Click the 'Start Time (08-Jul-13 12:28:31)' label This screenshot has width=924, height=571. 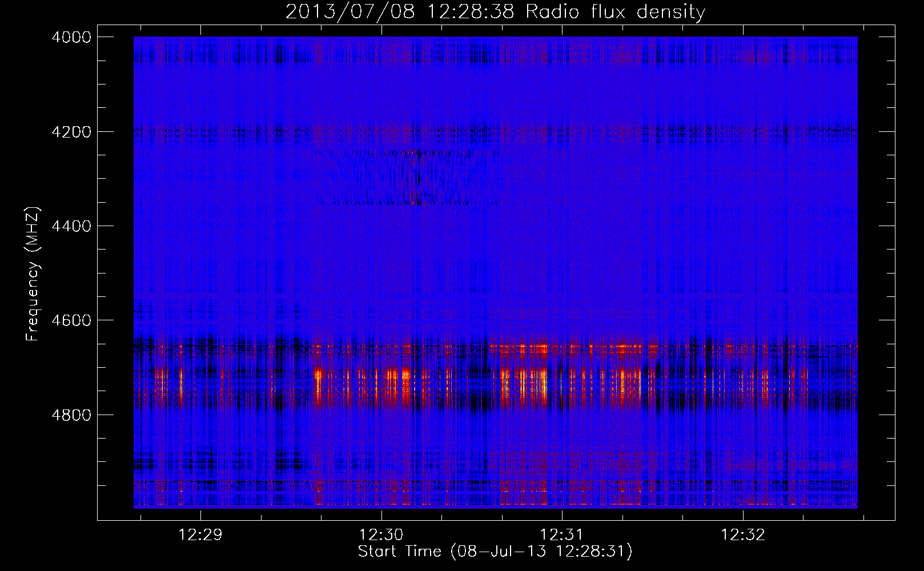pos(495,552)
